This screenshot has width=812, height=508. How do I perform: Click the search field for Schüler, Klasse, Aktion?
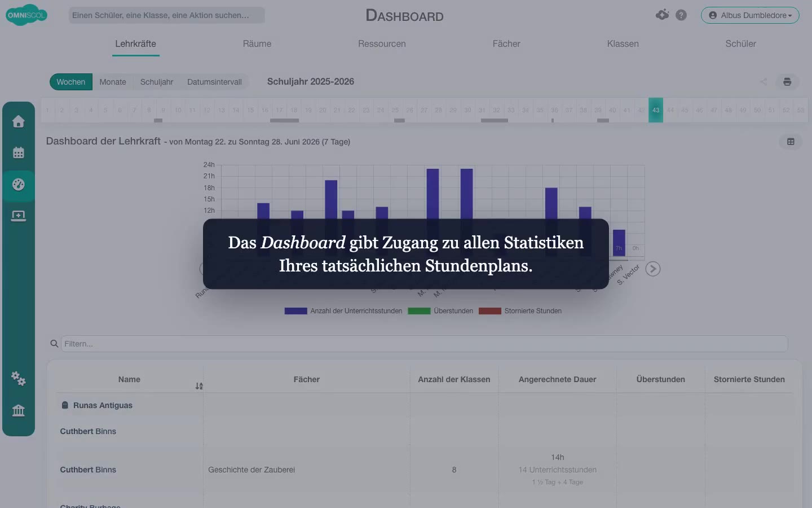click(x=166, y=15)
